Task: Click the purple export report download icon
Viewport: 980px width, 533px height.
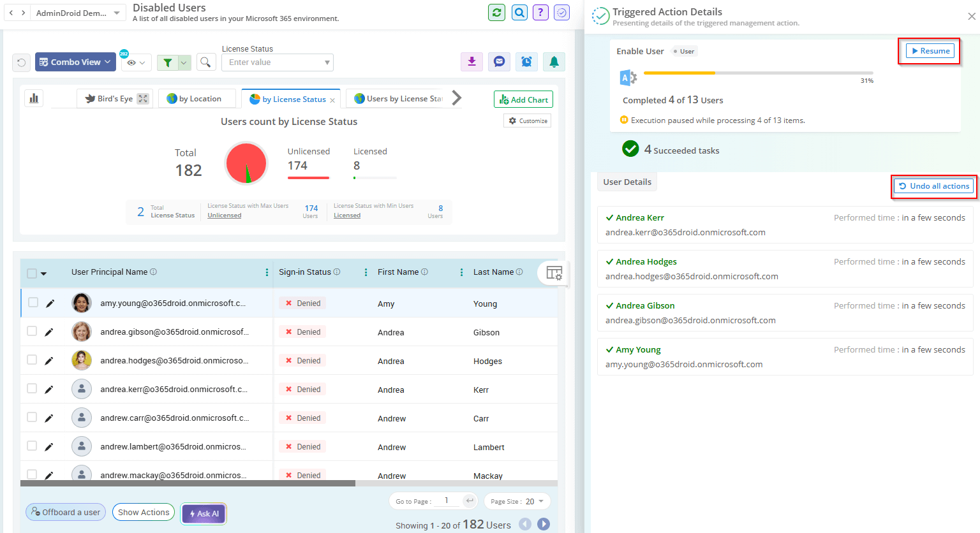Action: [471, 61]
